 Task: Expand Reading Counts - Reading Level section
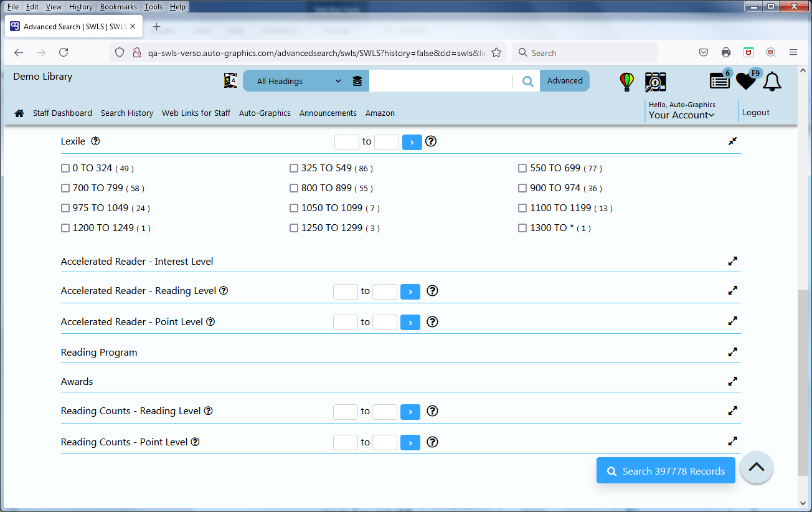click(x=733, y=410)
